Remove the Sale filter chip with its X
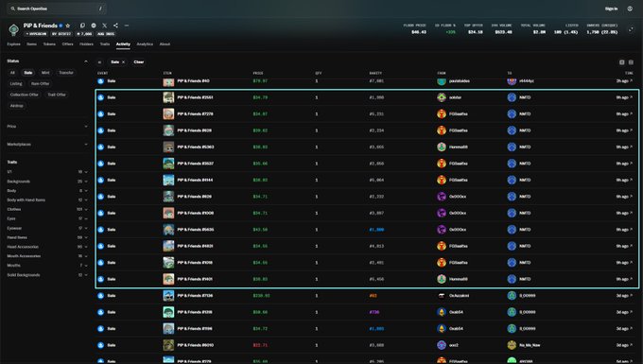 [x=124, y=62]
